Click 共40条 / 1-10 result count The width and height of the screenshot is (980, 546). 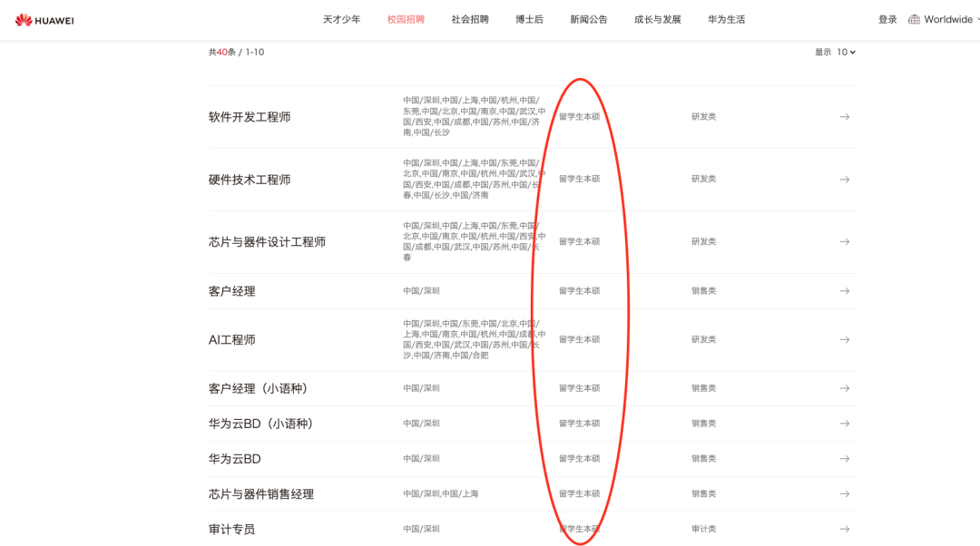(236, 53)
